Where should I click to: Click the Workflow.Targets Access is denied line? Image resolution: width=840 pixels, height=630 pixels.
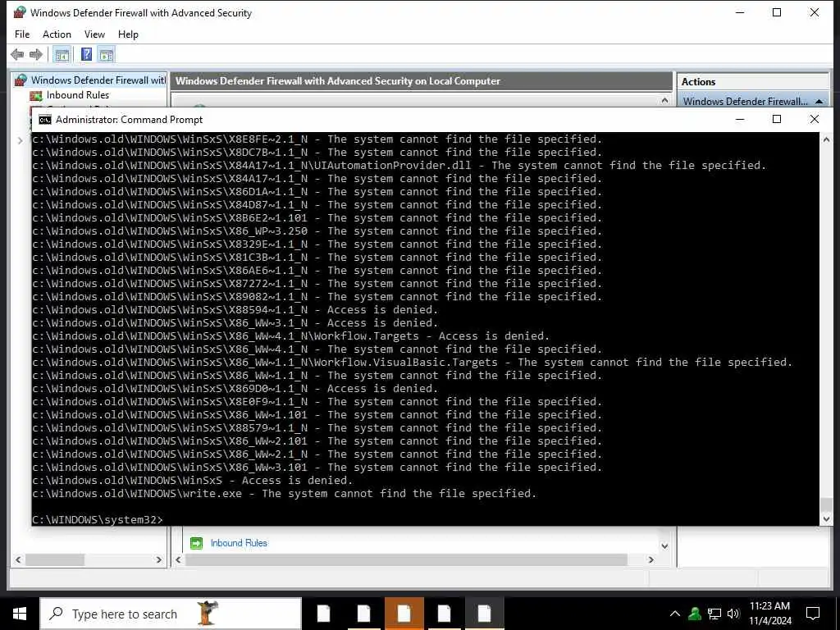click(x=291, y=336)
